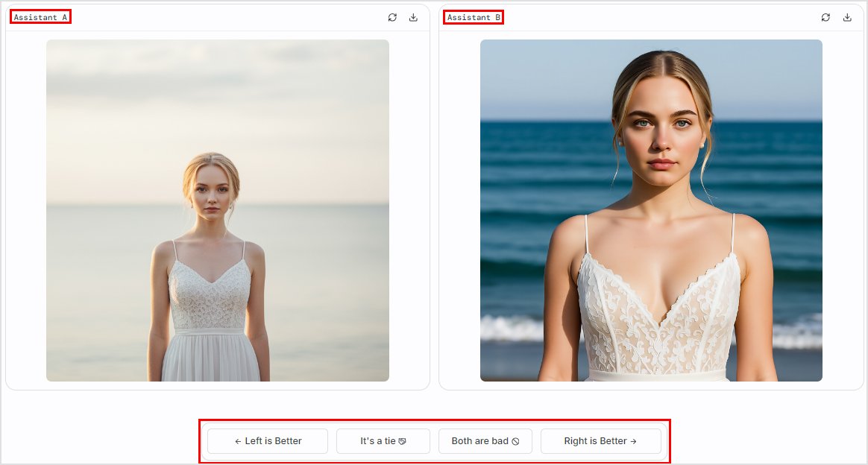This screenshot has height=465, width=868.
Task: Click the left arrow icon in Left is Better
Action: pos(238,441)
